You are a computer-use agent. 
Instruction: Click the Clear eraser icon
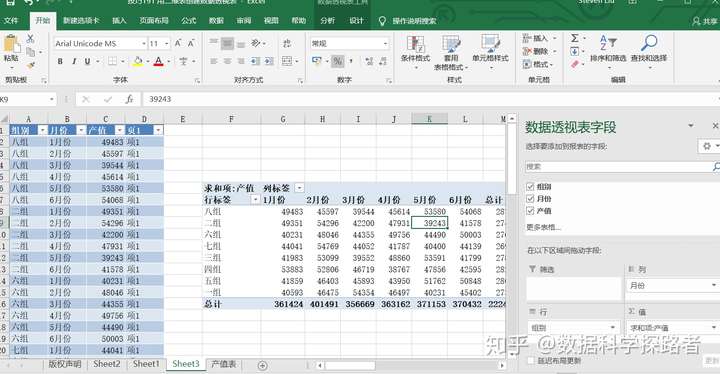pyautogui.click(x=575, y=64)
